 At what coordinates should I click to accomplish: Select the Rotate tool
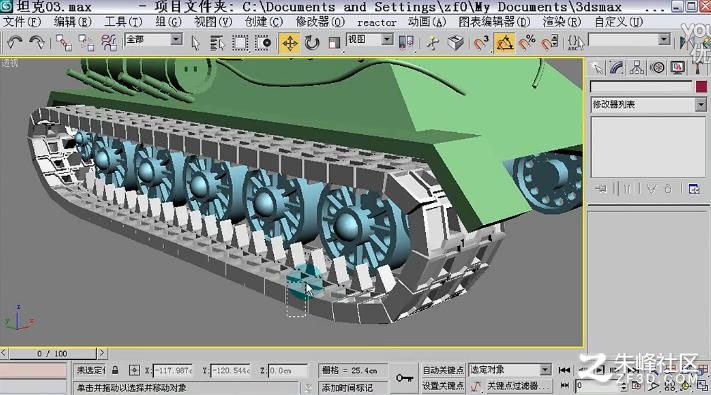click(x=312, y=43)
